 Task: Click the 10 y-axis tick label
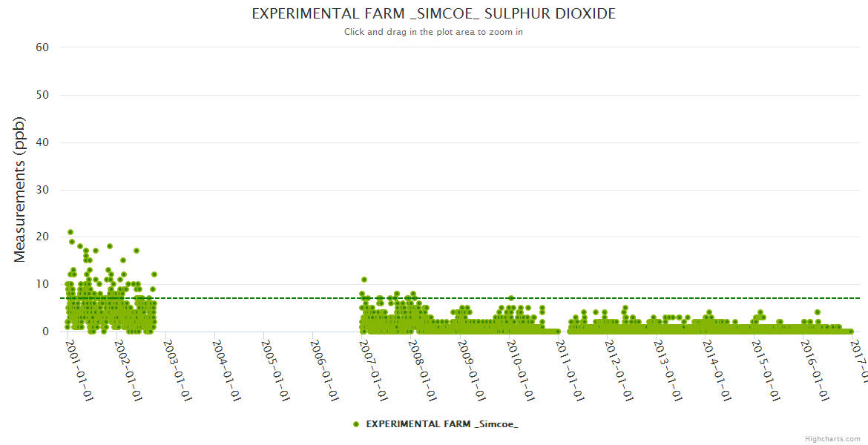[x=42, y=284]
